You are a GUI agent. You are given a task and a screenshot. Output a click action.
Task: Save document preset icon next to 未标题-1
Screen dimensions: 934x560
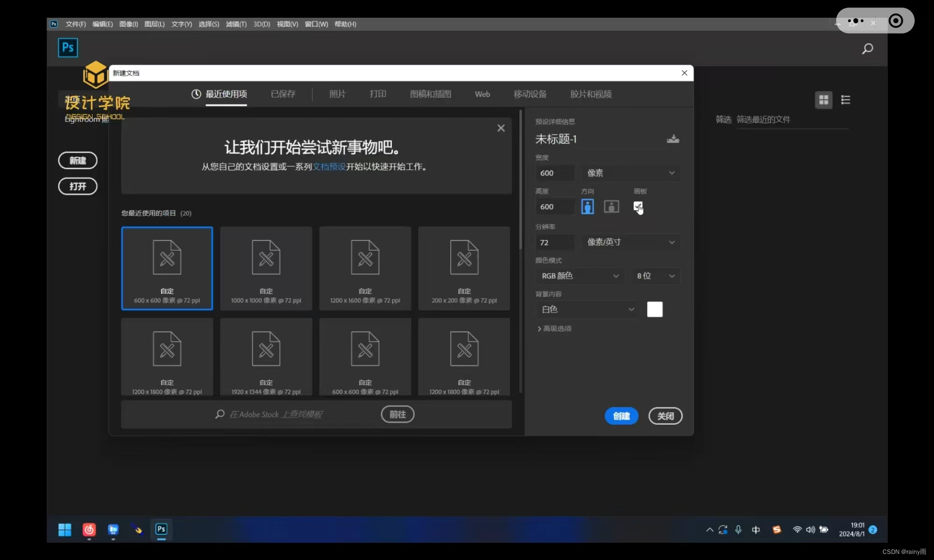point(672,139)
